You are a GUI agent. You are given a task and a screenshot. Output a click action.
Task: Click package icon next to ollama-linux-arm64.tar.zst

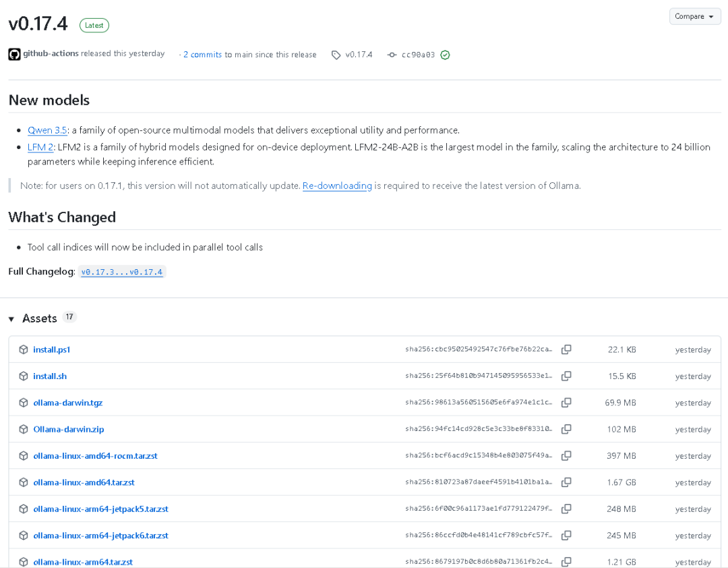[23, 562]
